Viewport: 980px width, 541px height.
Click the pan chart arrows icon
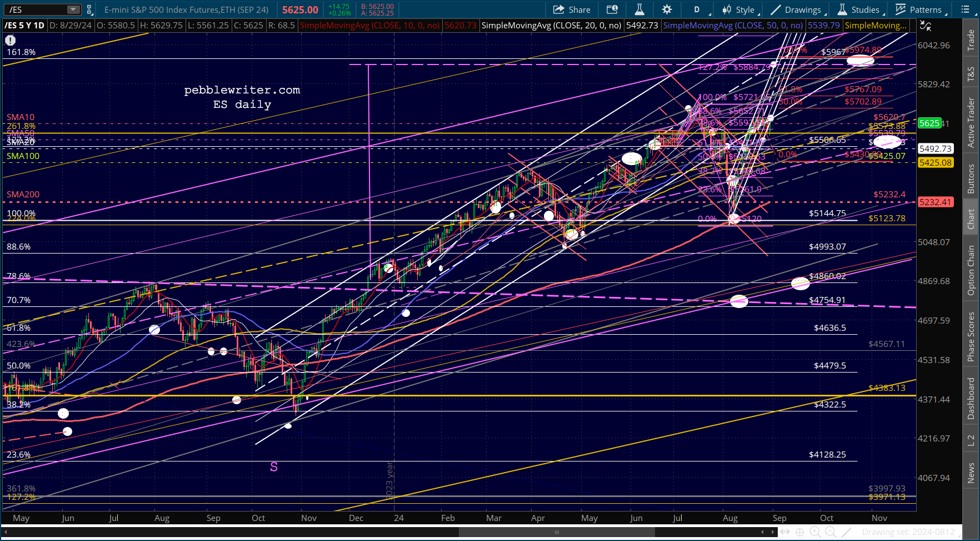tap(786, 532)
